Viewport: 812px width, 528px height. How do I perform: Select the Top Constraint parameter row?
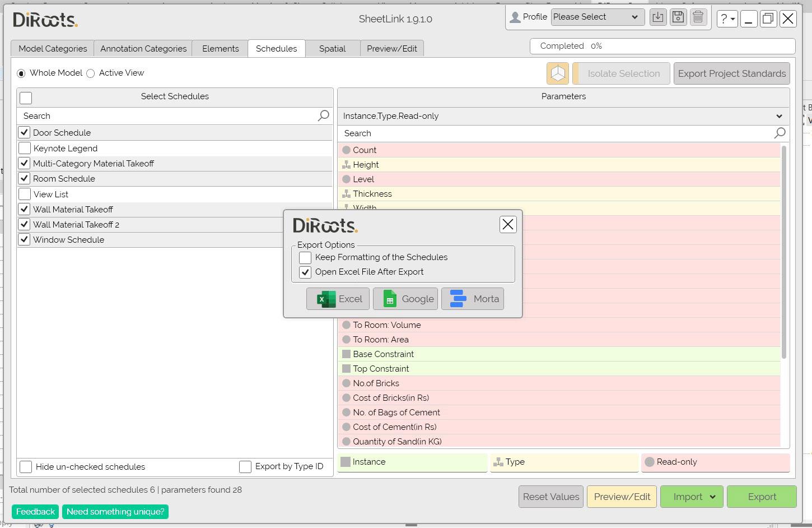coord(559,369)
